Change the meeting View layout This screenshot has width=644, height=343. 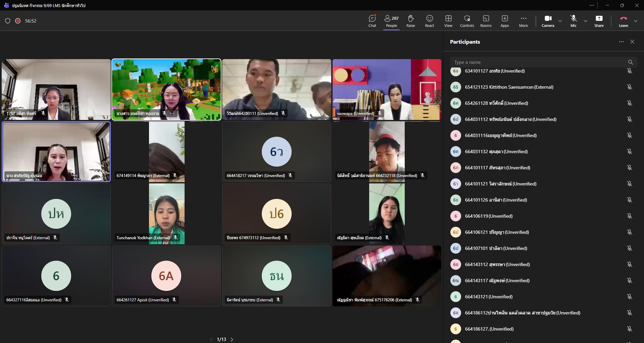[x=448, y=21]
